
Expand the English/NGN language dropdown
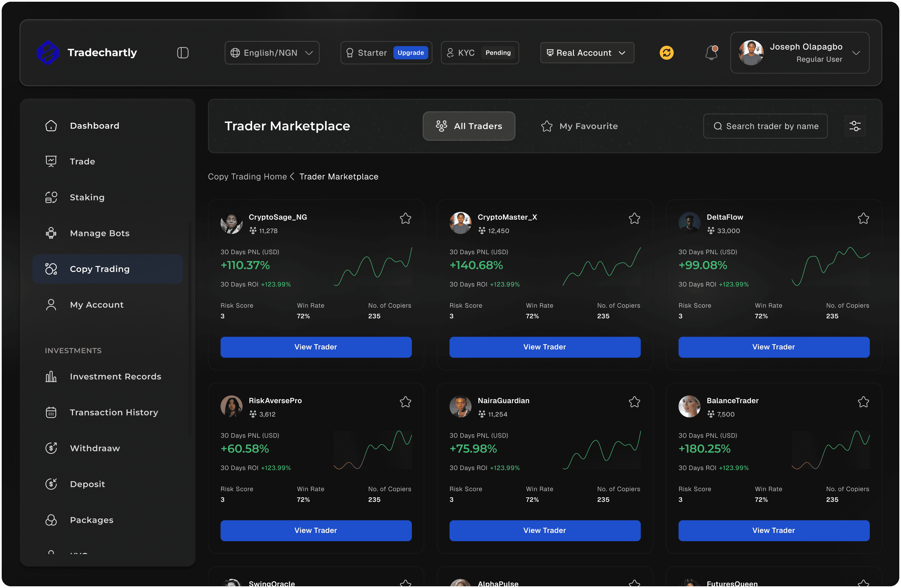click(x=272, y=52)
